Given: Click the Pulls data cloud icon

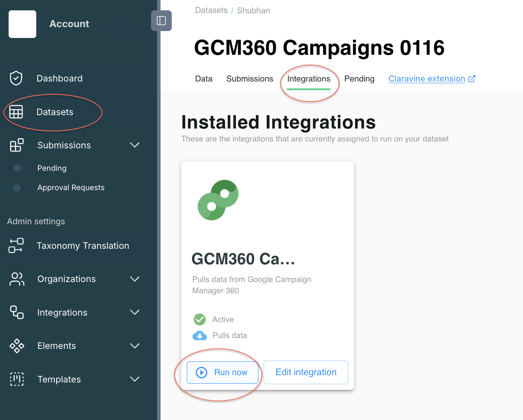Looking at the screenshot, I should 199,335.
